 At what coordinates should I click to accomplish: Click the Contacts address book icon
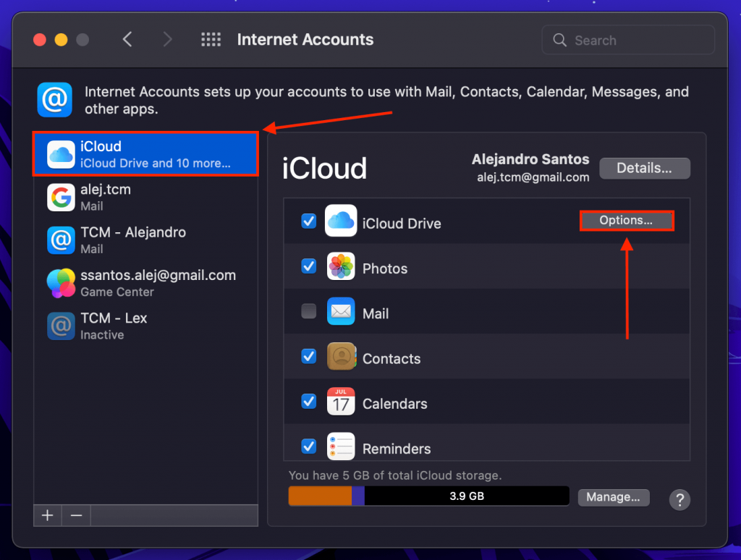tap(341, 357)
